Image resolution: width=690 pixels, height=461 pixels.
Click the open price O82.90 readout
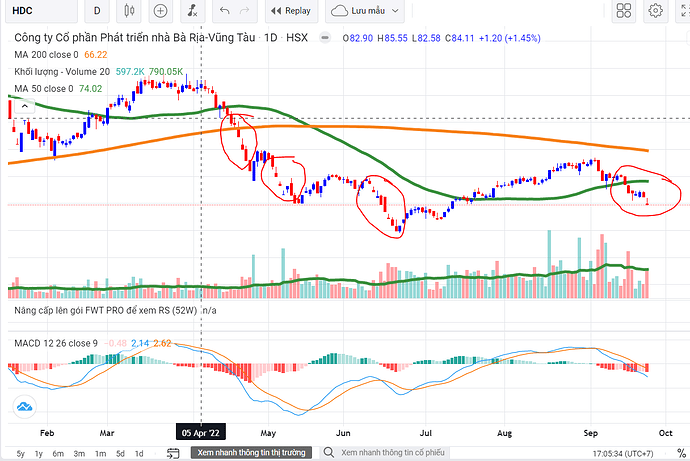tap(358, 38)
